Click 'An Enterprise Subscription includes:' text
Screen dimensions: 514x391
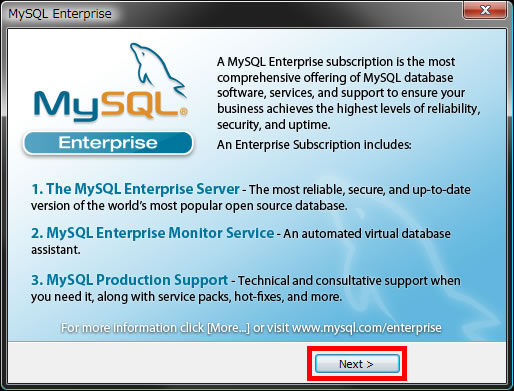[x=314, y=145]
